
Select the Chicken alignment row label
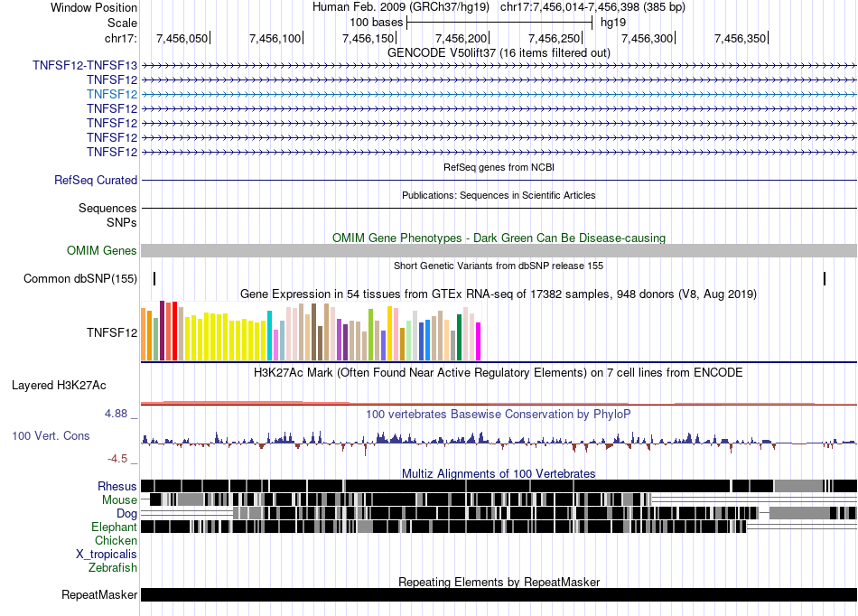116,540
